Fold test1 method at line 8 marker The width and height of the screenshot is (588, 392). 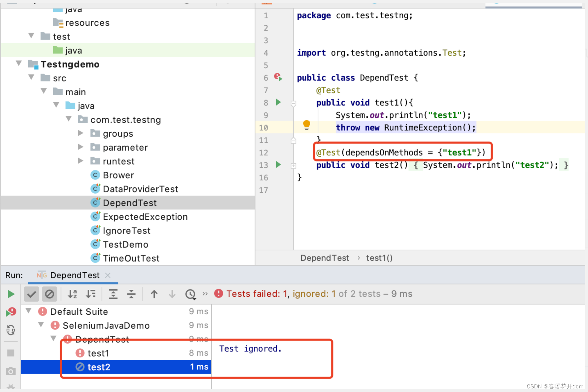click(x=293, y=103)
